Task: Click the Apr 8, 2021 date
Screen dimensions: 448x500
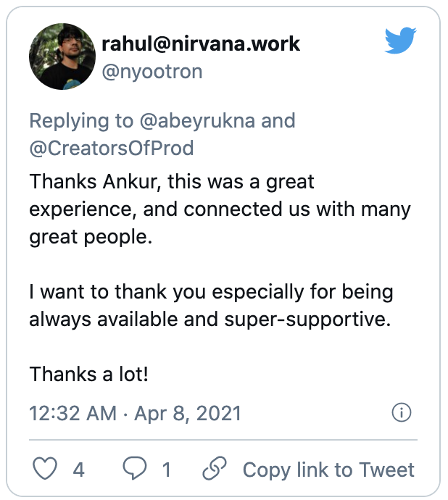Action: (x=187, y=413)
